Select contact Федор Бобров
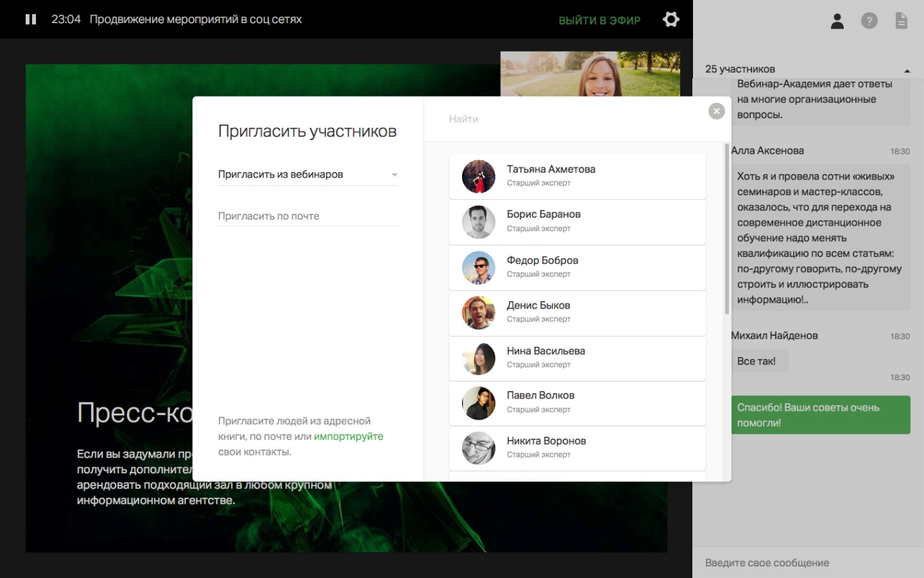 point(577,267)
